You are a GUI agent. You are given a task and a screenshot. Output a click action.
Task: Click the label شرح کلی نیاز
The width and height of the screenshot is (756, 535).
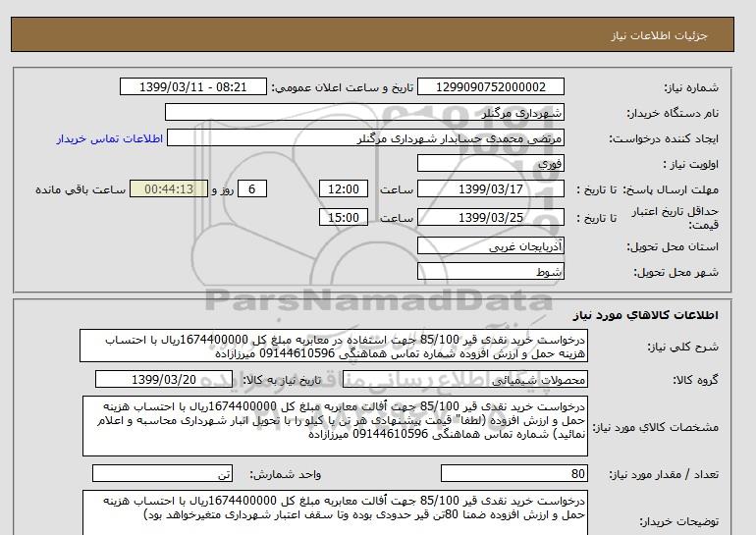click(x=682, y=347)
